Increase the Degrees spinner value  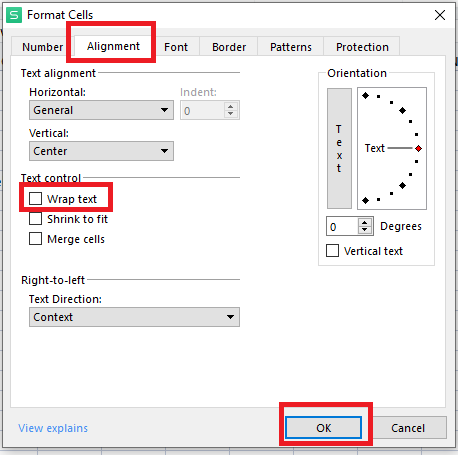pos(365,222)
